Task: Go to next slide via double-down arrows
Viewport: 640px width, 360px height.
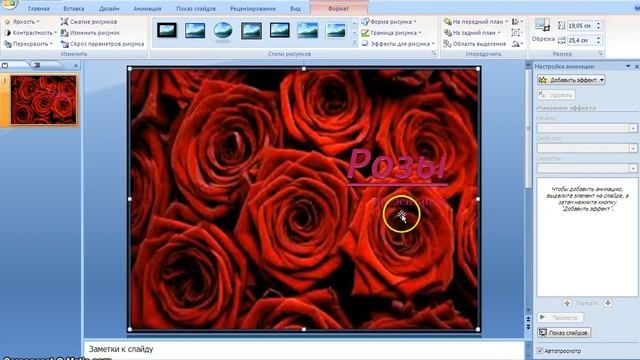Action: 528,327
